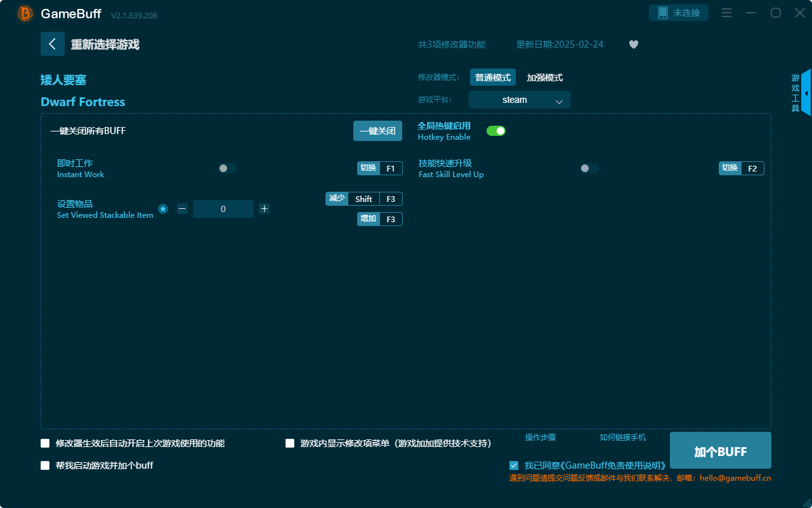Select 普通模式 mode
Screen dimensions: 812x508
click(492, 77)
